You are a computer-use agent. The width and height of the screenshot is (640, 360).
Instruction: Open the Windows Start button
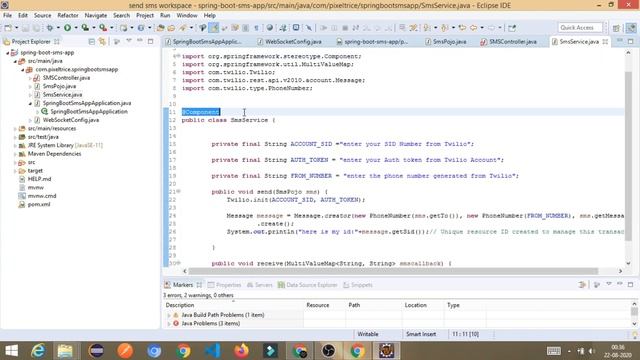pos(11,351)
